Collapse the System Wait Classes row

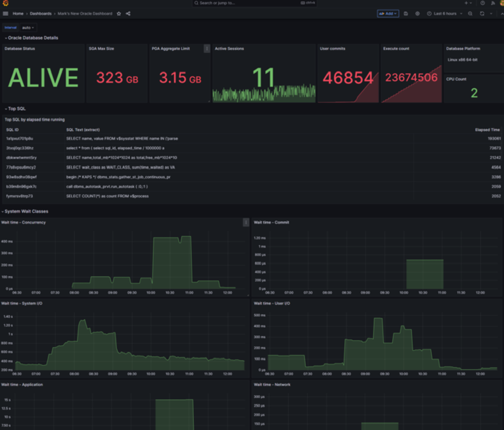[x=25, y=211]
